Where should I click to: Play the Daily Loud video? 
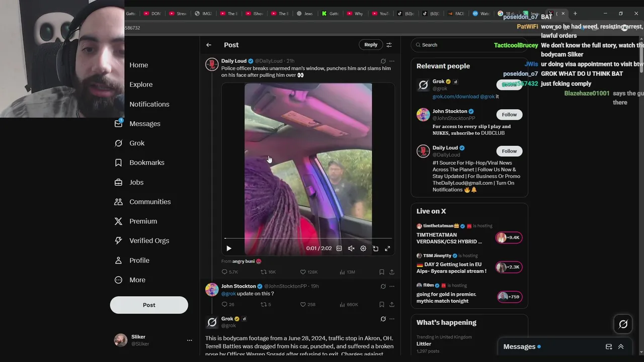point(229,248)
